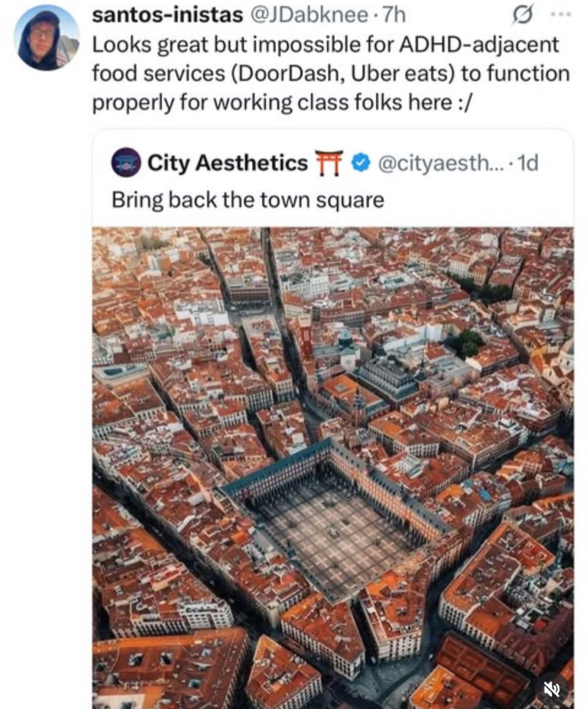Viewport: 588px width, 709px height.
Task: Open City Aesthetics round avatar
Action: pyautogui.click(x=126, y=163)
